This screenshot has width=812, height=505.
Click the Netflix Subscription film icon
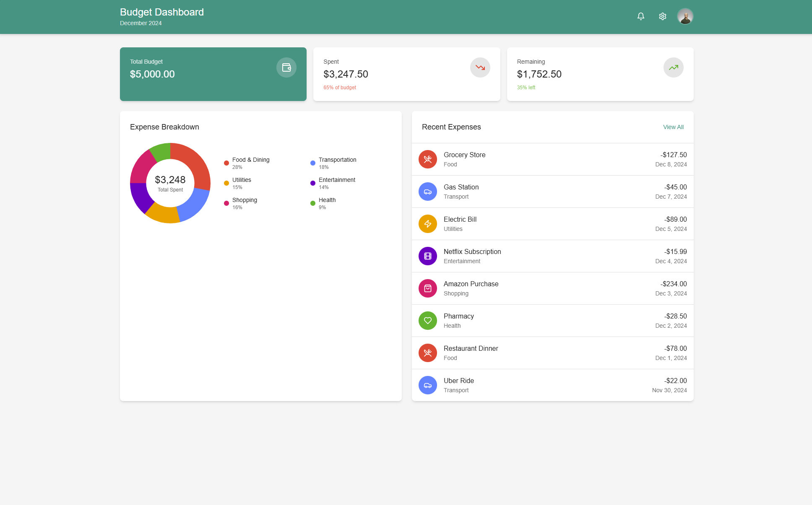click(x=427, y=256)
